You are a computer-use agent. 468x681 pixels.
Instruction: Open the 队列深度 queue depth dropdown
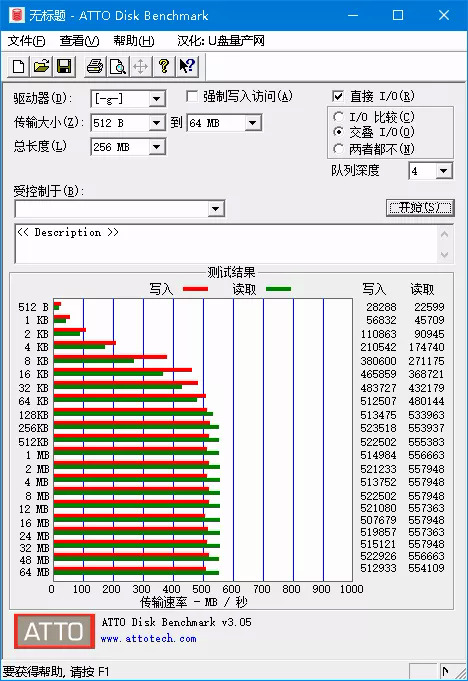coord(443,171)
